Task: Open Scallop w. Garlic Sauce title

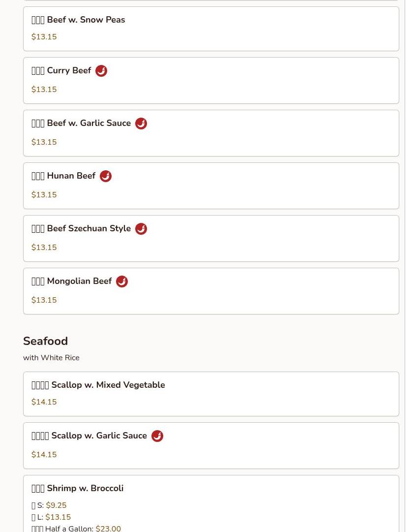Action: [x=99, y=436]
